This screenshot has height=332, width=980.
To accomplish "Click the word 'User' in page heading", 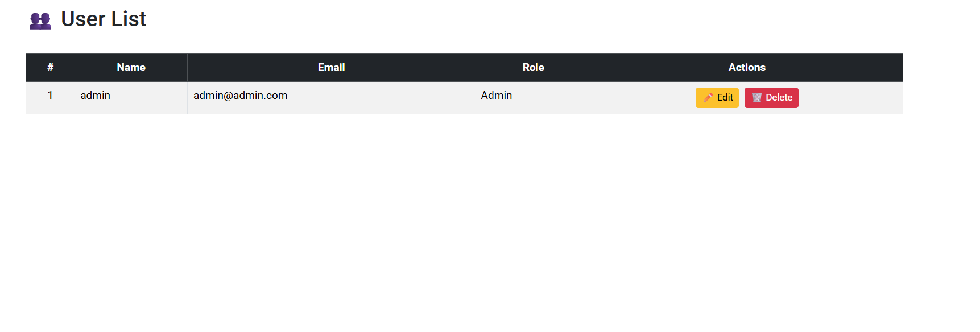I will 83,19.
